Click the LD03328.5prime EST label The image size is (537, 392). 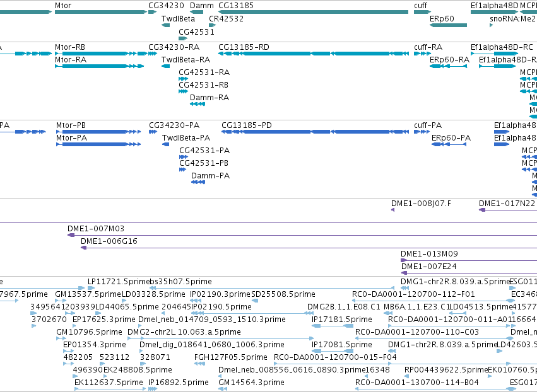[x=153, y=294]
